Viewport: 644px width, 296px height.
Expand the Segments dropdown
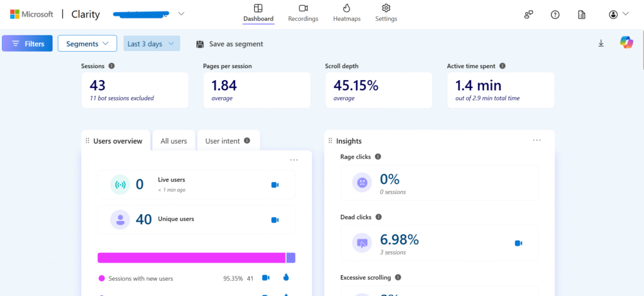(87, 43)
